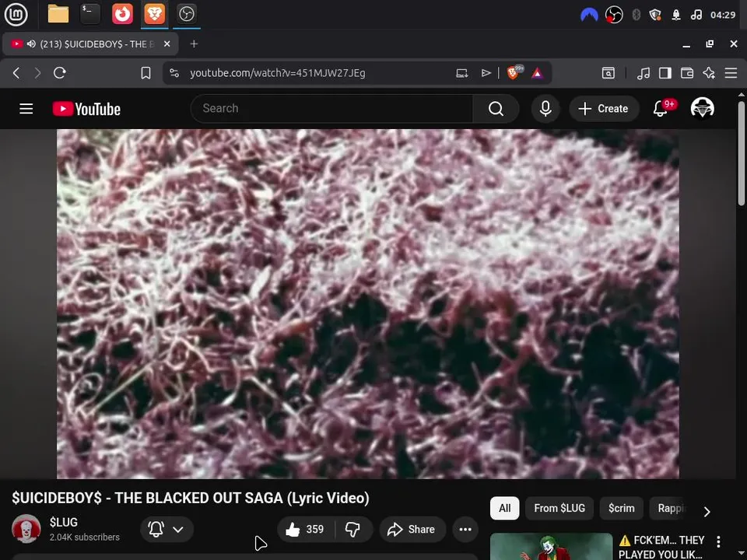The width and height of the screenshot is (747, 560).
Task: Select the From $LUG filter chip
Action: 559,508
